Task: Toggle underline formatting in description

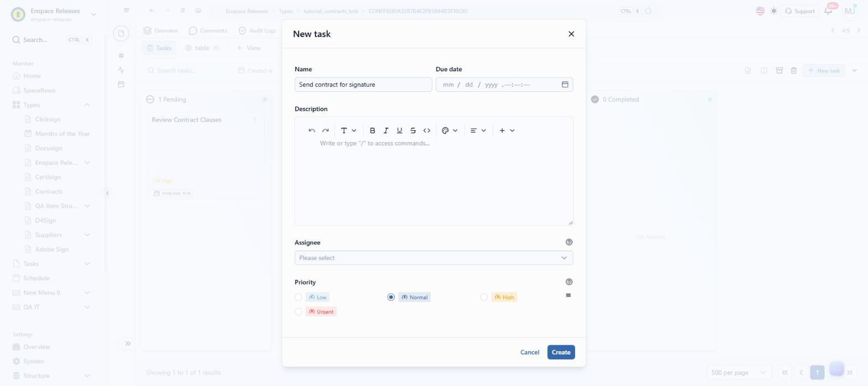Action: coord(400,131)
